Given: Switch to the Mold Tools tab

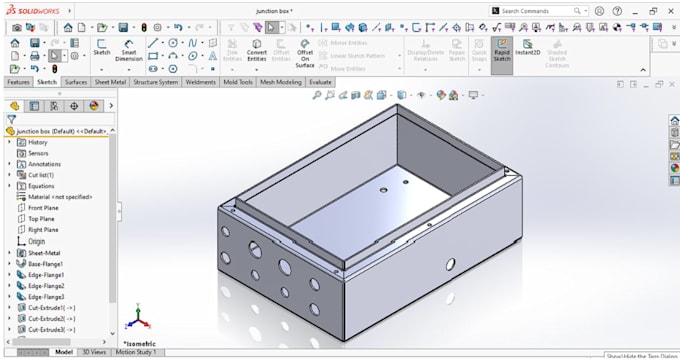Looking at the screenshot, I should pos(238,82).
